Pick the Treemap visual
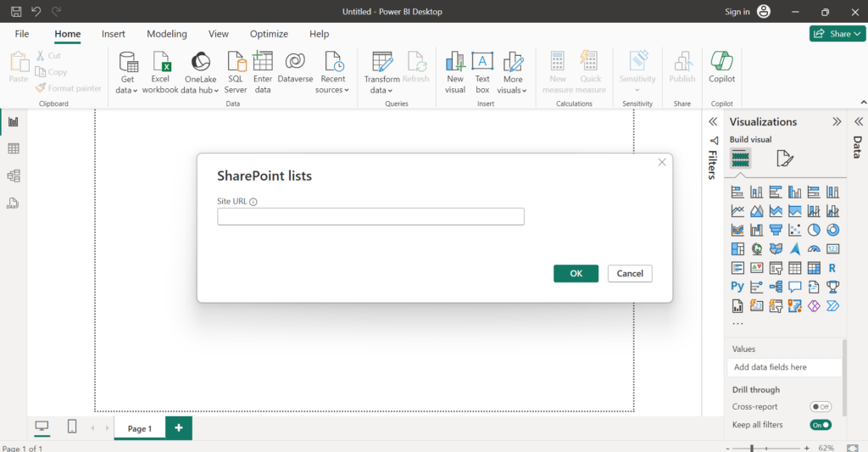This screenshot has height=452, width=868. pyautogui.click(x=737, y=248)
